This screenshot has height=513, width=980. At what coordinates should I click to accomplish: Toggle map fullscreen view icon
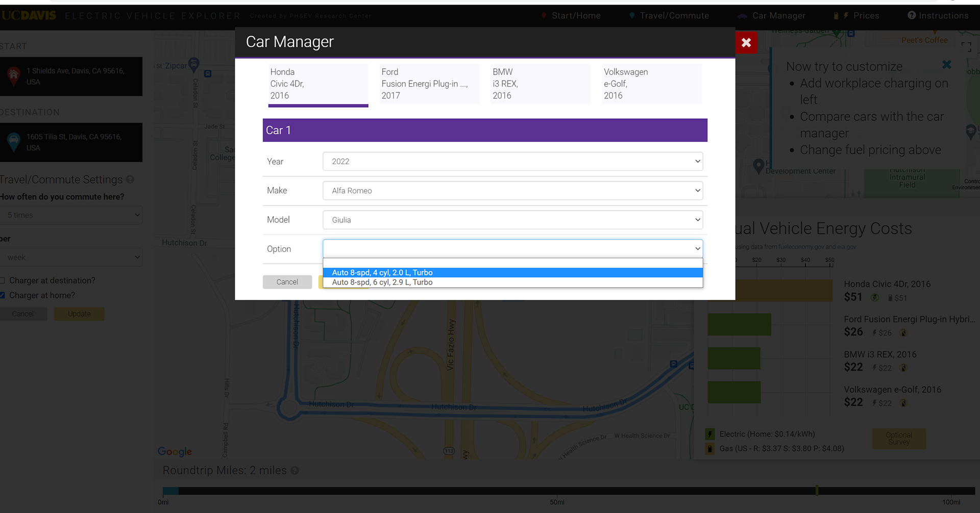tap(966, 46)
